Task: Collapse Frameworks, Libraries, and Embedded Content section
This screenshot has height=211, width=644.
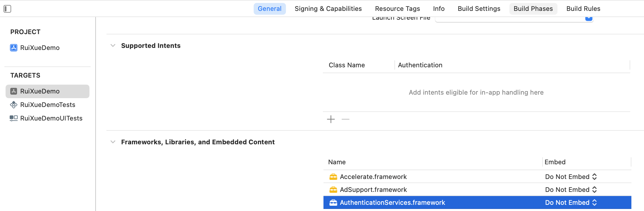Action: point(113,142)
